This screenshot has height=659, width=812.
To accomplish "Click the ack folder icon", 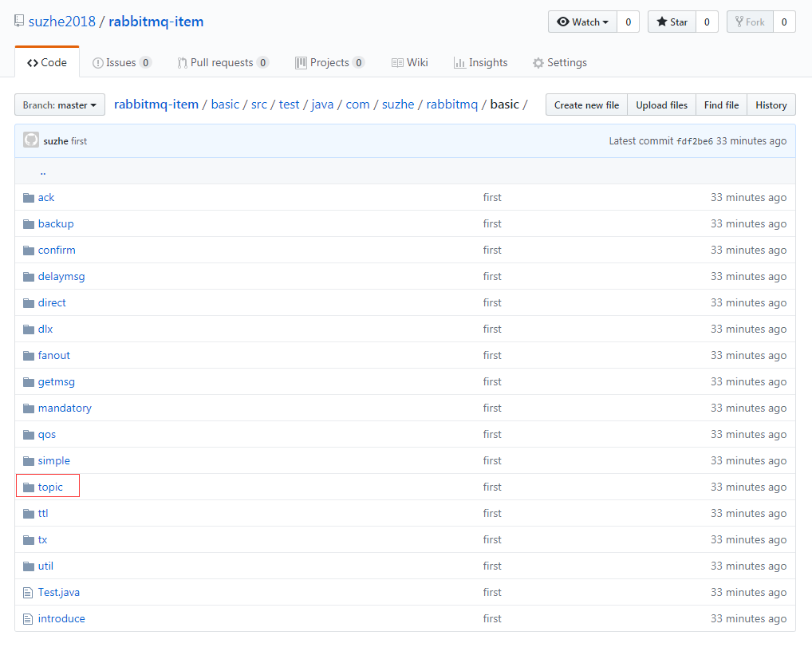I will pyautogui.click(x=29, y=198).
